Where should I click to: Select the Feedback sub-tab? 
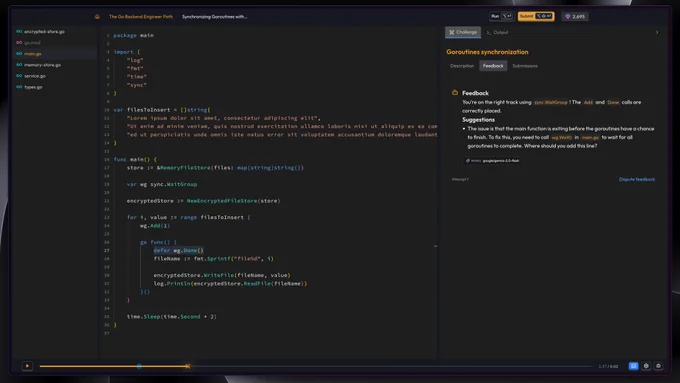(x=493, y=66)
